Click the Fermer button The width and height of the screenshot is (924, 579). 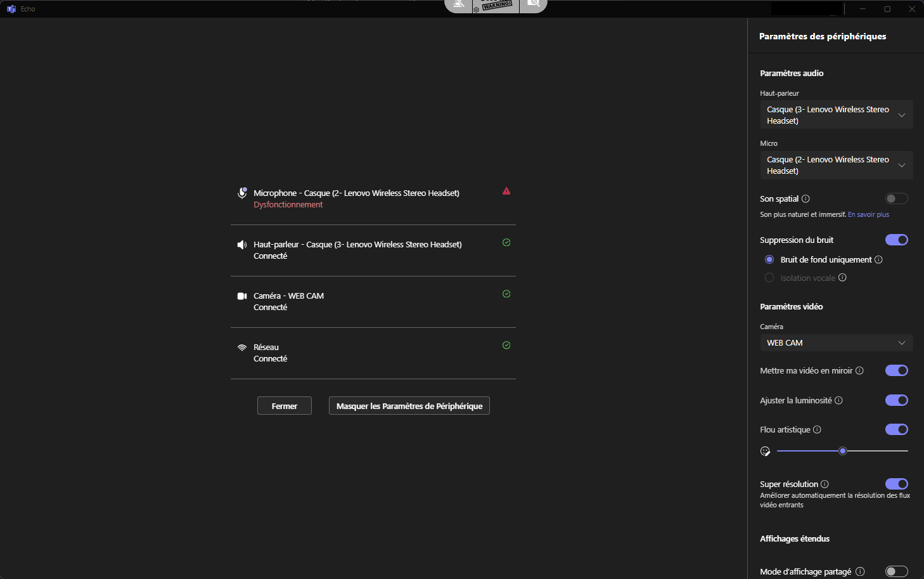coord(285,406)
